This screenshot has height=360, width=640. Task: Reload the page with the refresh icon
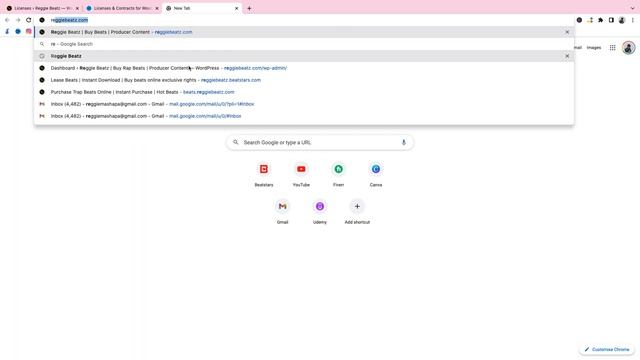point(29,20)
